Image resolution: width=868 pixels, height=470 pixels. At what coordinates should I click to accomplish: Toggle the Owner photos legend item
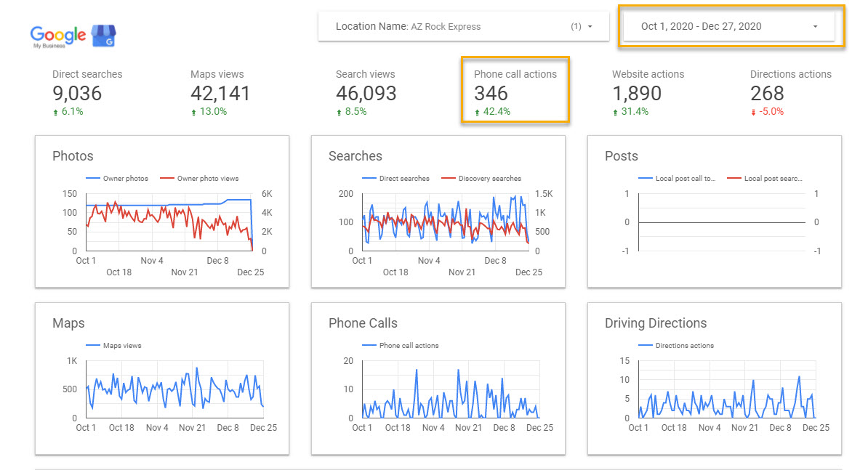[117, 179]
